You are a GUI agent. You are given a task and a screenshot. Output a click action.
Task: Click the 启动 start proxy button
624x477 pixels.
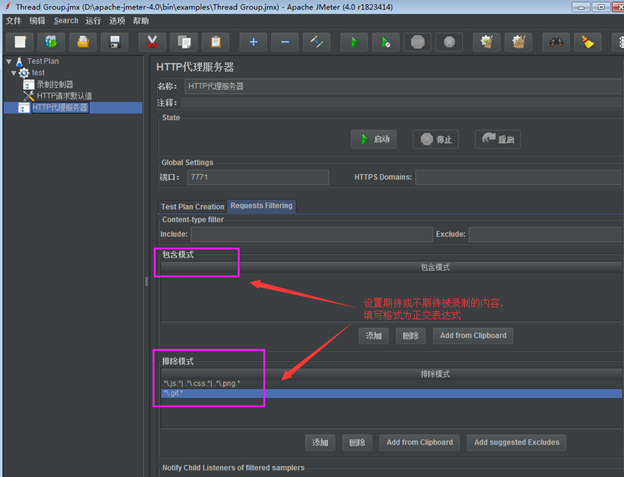pos(374,139)
